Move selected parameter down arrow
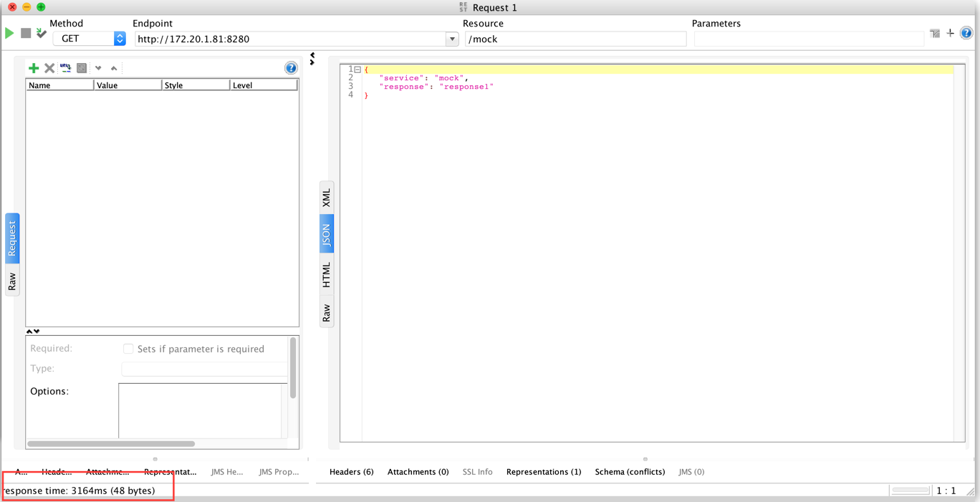 tap(98, 68)
